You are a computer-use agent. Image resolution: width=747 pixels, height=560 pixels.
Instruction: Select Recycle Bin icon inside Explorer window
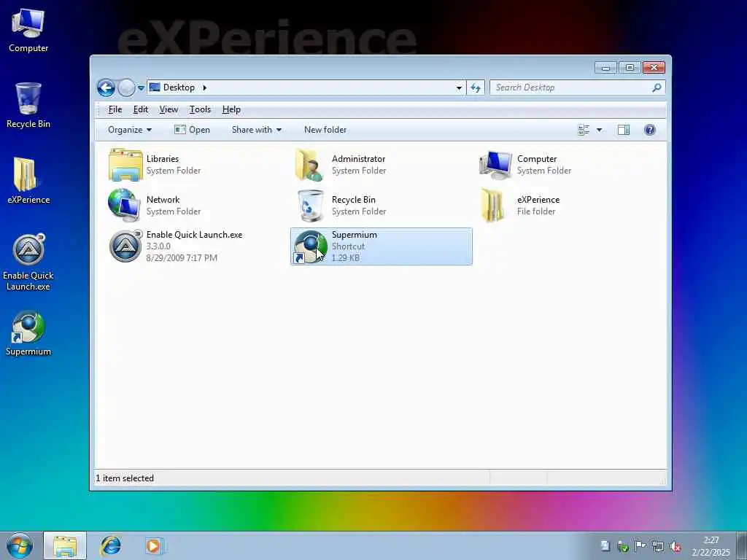pyautogui.click(x=310, y=205)
